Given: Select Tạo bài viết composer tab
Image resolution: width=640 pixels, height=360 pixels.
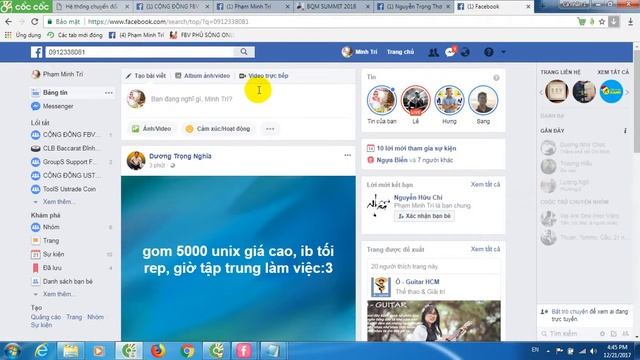Looking at the screenshot, I should pos(146,76).
